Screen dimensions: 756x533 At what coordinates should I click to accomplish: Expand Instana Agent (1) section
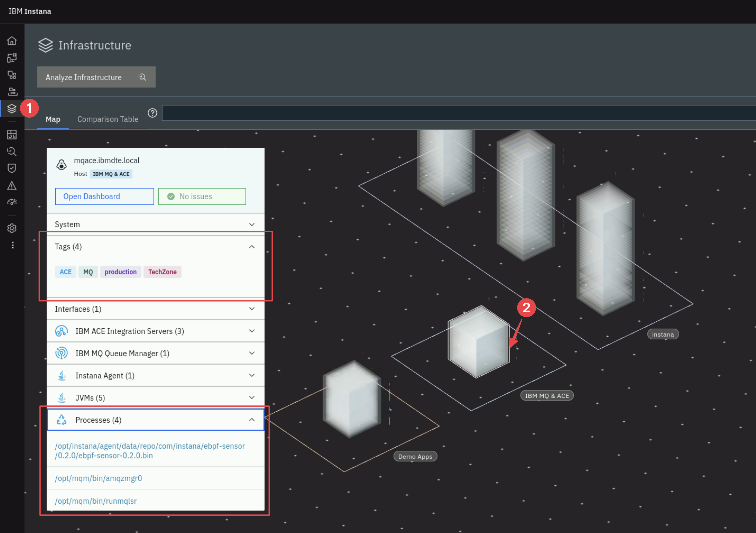pyautogui.click(x=155, y=375)
